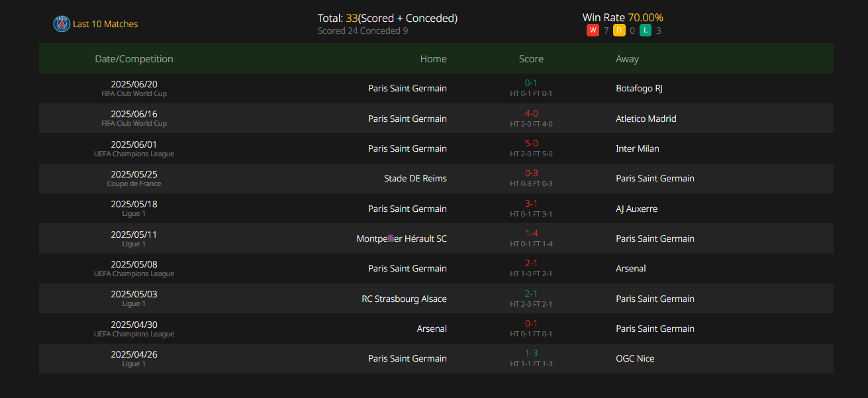
Task: Select the 2025/06/20 match date
Action: click(x=134, y=84)
